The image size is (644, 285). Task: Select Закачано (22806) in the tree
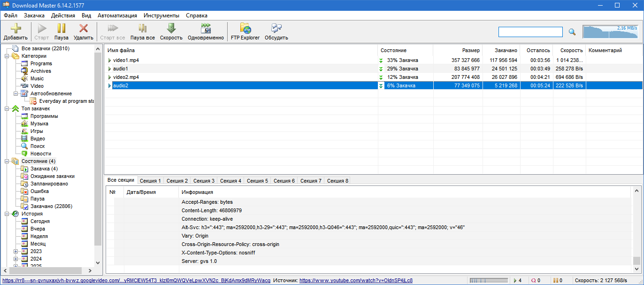point(51,207)
